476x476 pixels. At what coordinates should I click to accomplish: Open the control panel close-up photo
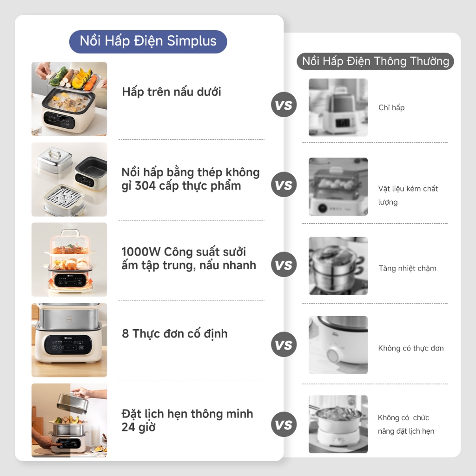(x=69, y=340)
